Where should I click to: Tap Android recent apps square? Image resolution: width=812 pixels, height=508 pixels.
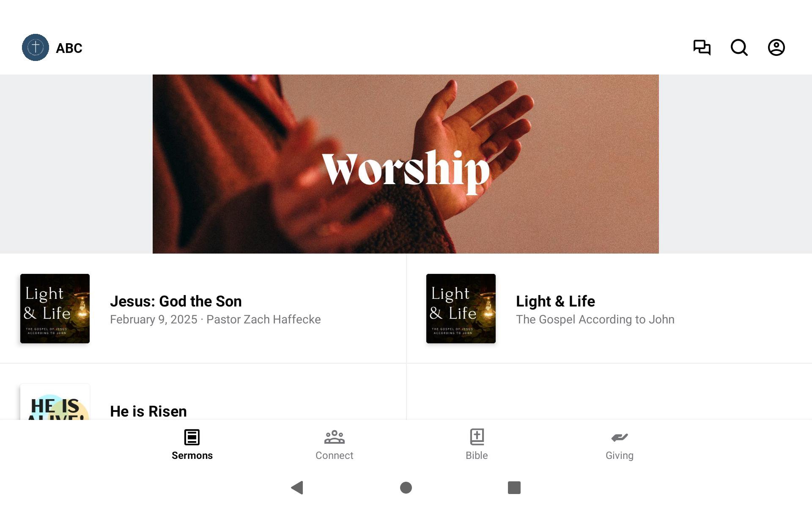point(514,488)
